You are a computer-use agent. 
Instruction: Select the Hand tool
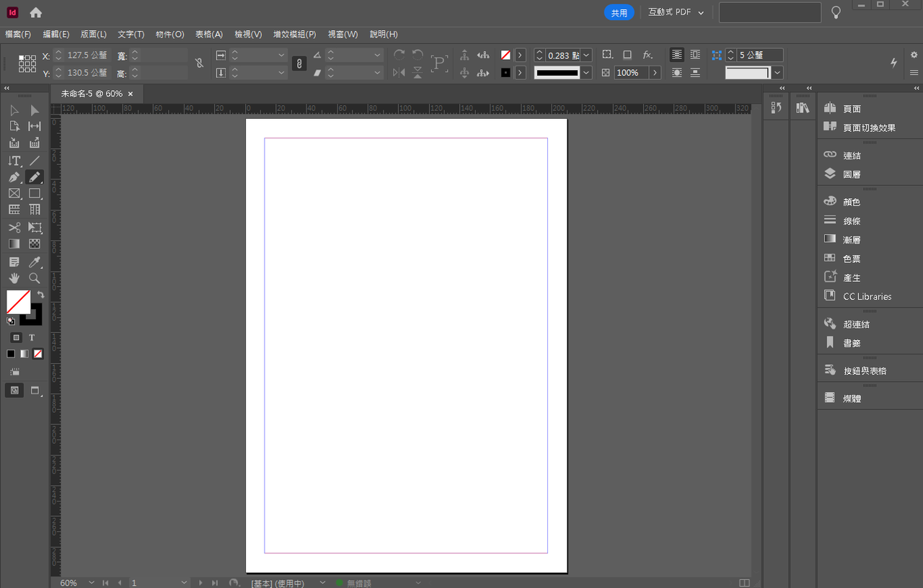coord(14,278)
